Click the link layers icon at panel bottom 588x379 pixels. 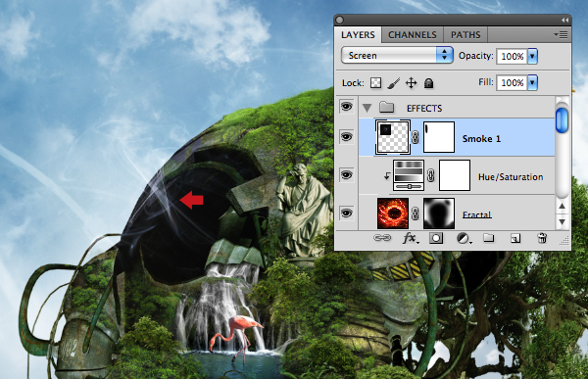click(x=382, y=238)
